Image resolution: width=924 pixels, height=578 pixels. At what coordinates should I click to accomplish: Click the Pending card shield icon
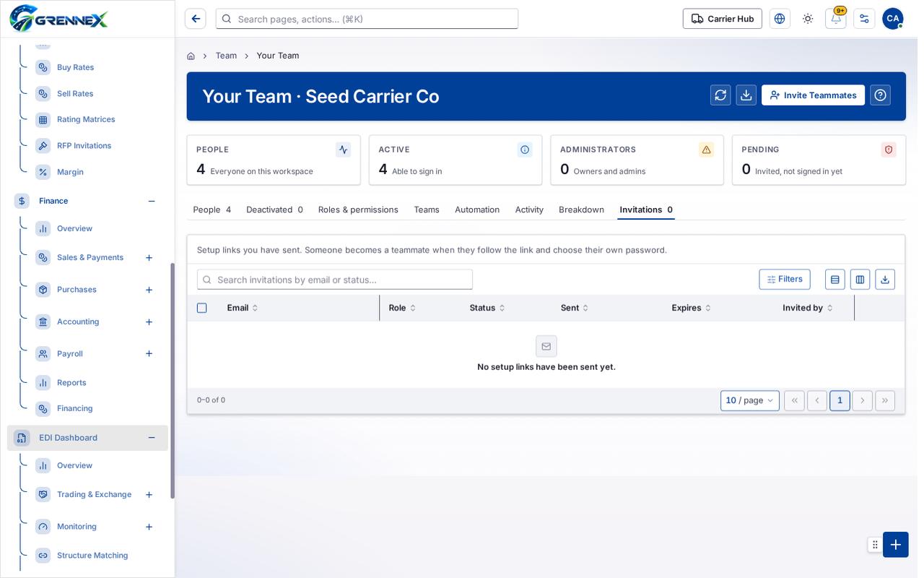pyautogui.click(x=889, y=150)
